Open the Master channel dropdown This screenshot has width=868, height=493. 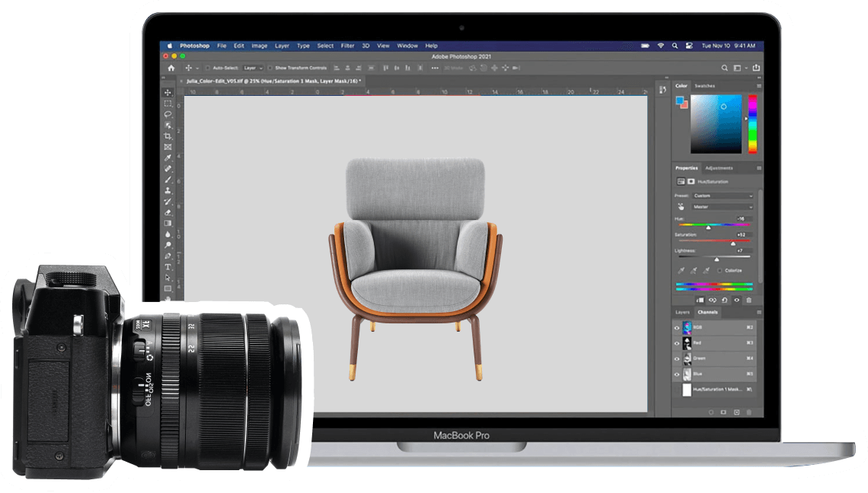pyautogui.click(x=723, y=206)
